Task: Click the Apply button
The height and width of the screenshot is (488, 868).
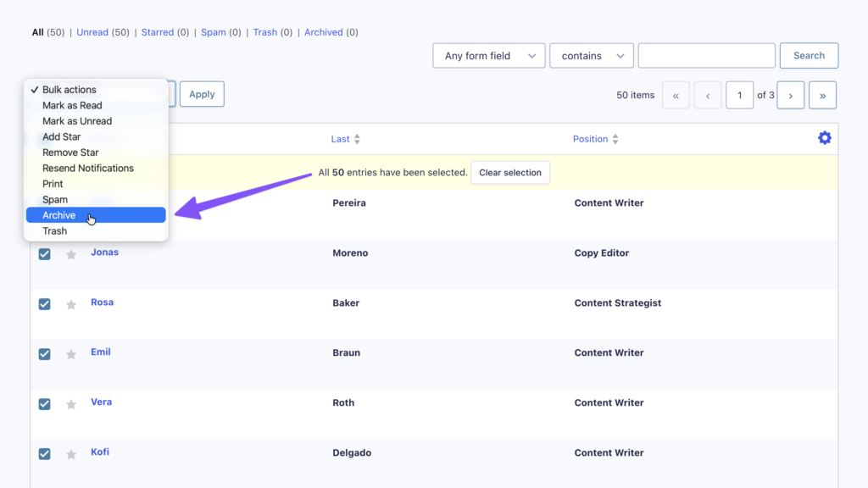Action: (202, 94)
